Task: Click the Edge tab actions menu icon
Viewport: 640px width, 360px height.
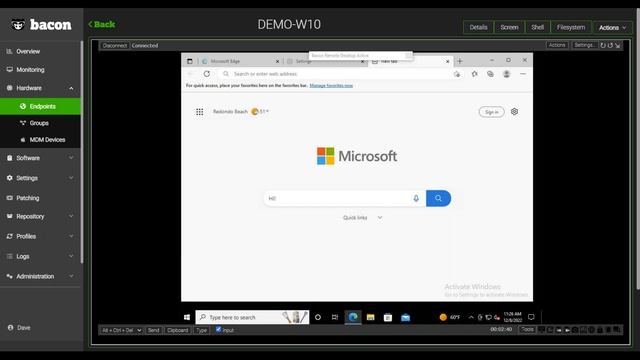Action: click(x=190, y=61)
